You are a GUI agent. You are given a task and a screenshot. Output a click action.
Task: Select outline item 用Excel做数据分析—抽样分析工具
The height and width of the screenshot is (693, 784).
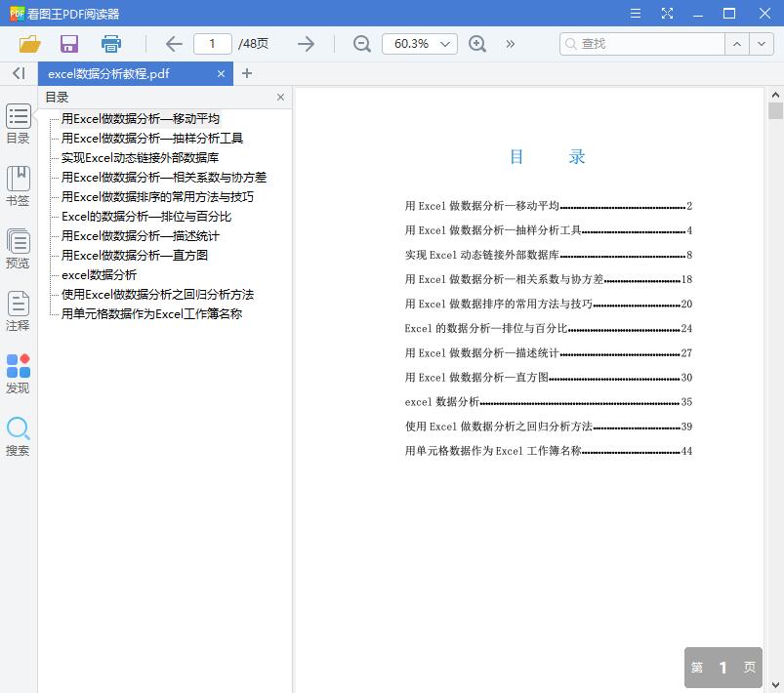pyautogui.click(x=152, y=139)
